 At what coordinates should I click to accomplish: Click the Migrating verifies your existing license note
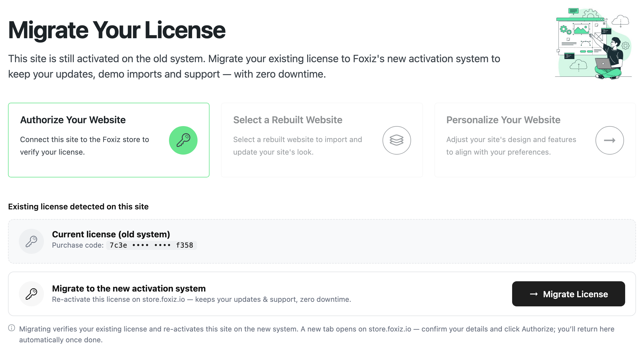(317, 334)
